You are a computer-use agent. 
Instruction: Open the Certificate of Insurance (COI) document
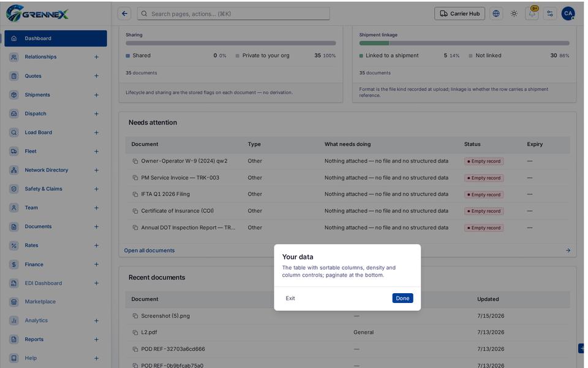(x=178, y=210)
